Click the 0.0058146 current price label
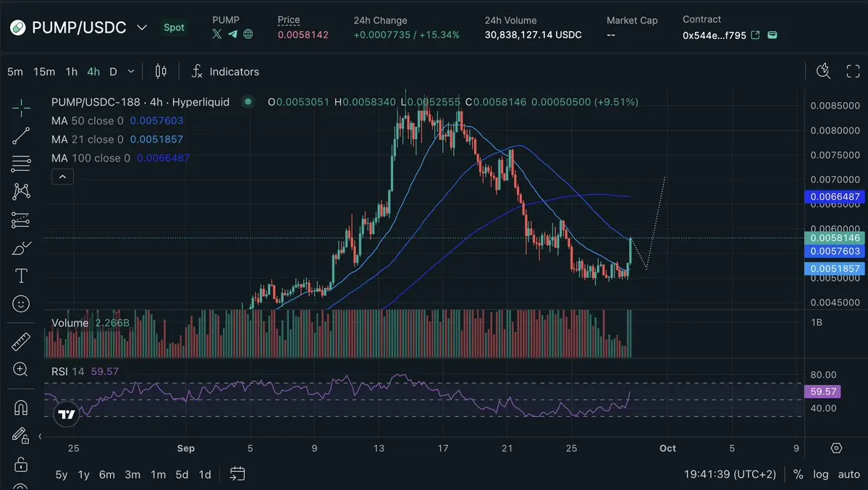Screen dimensions: 868x490 click(x=834, y=238)
